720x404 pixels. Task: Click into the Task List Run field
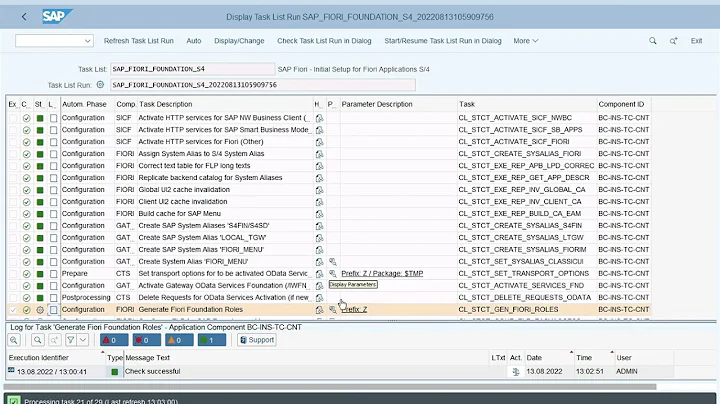[263, 85]
